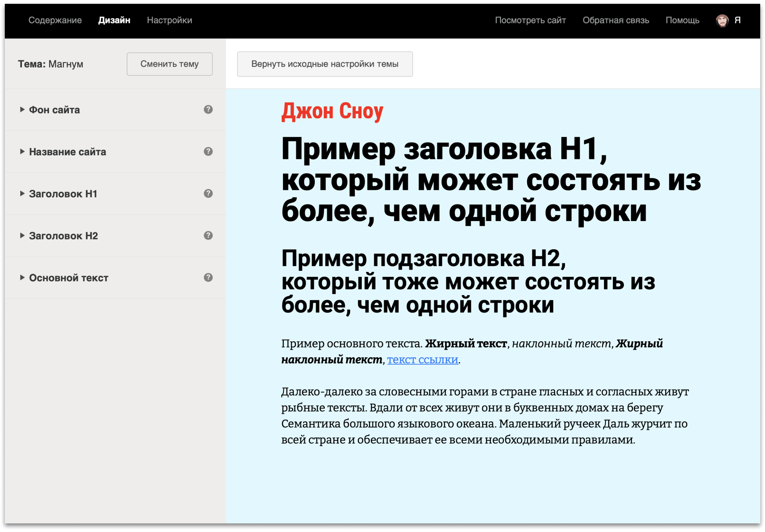This screenshot has width=765, height=532.
Task: Click help icon next to Основной текст
Action: [208, 278]
